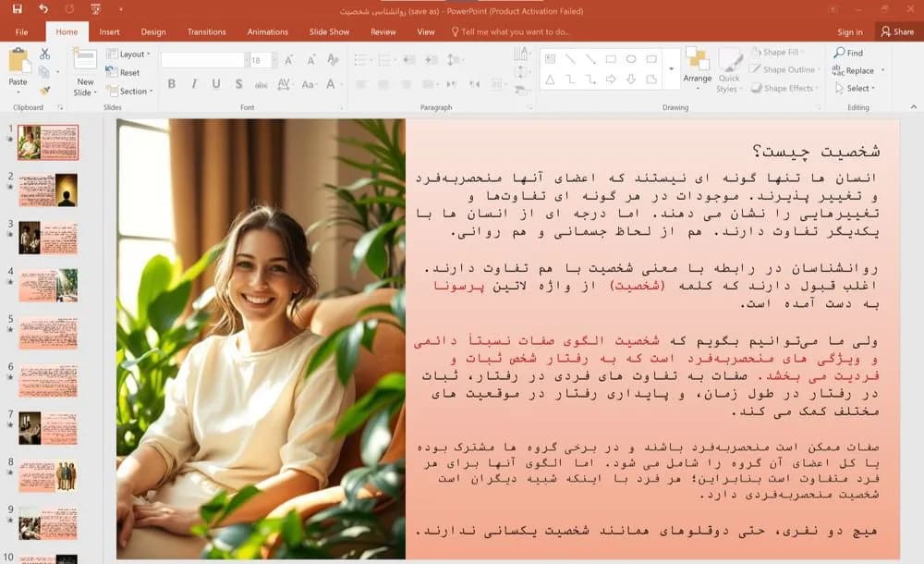Open the Select dropdown in Editing
The height and width of the screenshot is (564, 924).
tap(856, 88)
